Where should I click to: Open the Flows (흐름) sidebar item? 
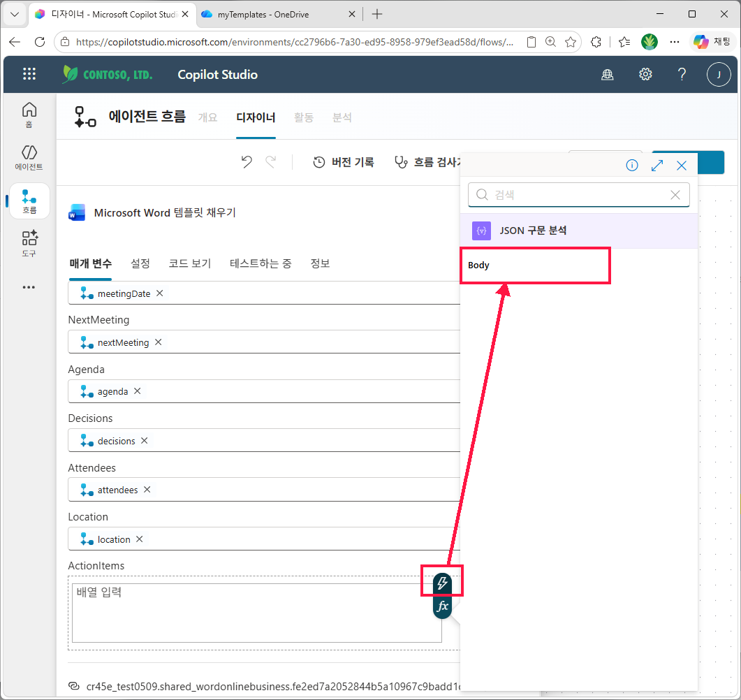29,201
